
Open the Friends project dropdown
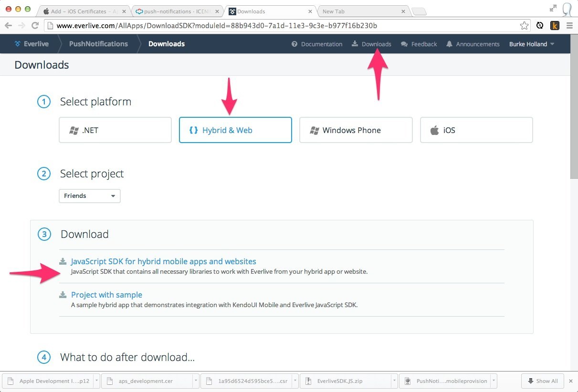pos(89,196)
